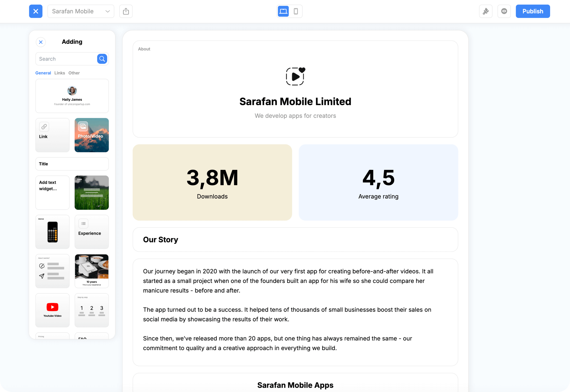Add the Photo/Video mountain widget
The image size is (570, 392).
[92, 135]
